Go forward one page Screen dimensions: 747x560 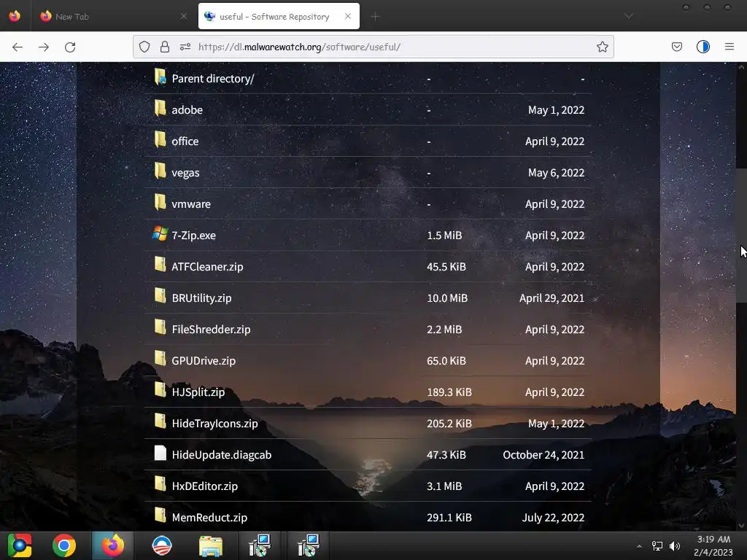[44, 47]
